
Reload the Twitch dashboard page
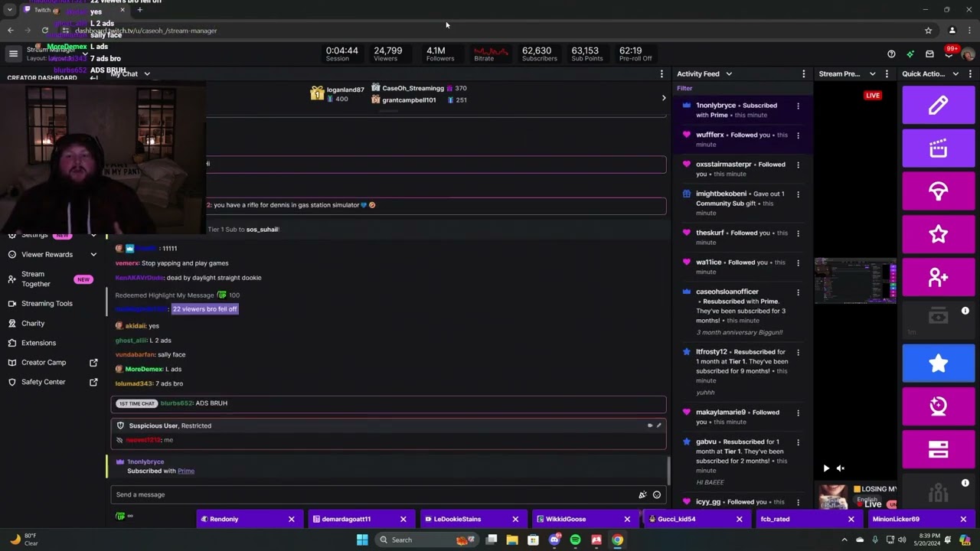pos(45,31)
